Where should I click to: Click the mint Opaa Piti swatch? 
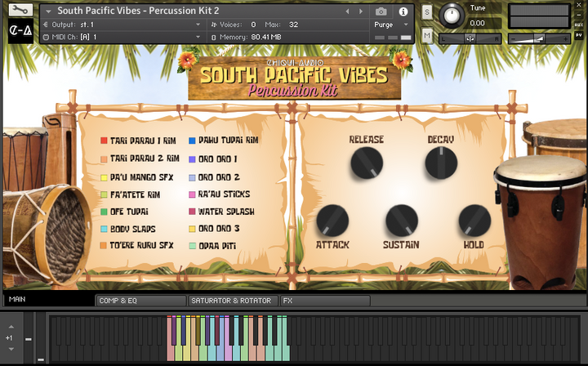click(x=193, y=247)
